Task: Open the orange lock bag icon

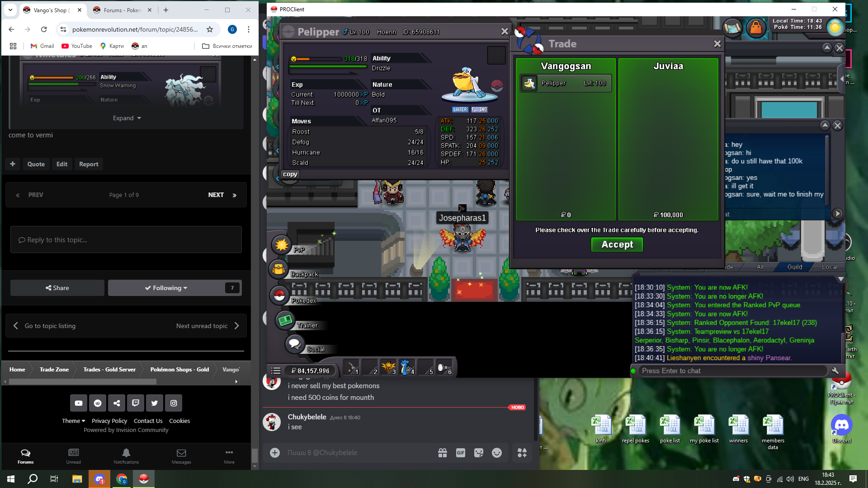Action: click(756, 28)
